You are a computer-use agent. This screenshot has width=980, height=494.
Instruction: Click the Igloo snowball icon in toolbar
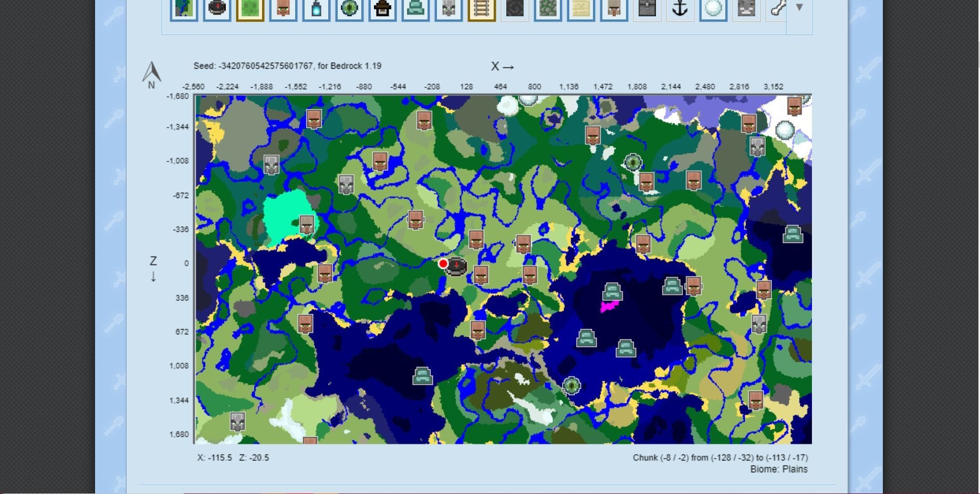[x=713, y=9]
